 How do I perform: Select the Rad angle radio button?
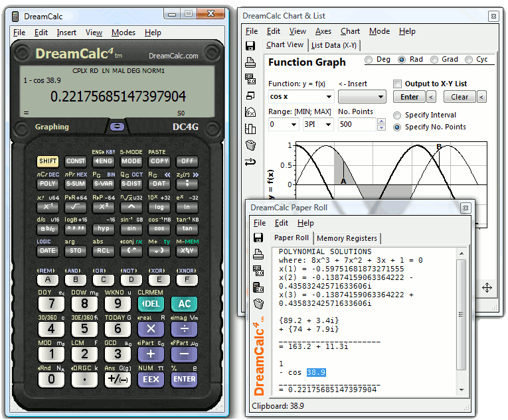point(402,60)
